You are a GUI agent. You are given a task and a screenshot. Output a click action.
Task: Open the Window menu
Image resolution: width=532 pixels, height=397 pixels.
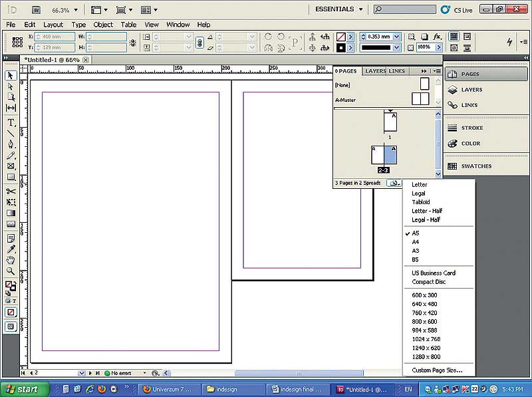pyautogui.click(x=178, y=25)
